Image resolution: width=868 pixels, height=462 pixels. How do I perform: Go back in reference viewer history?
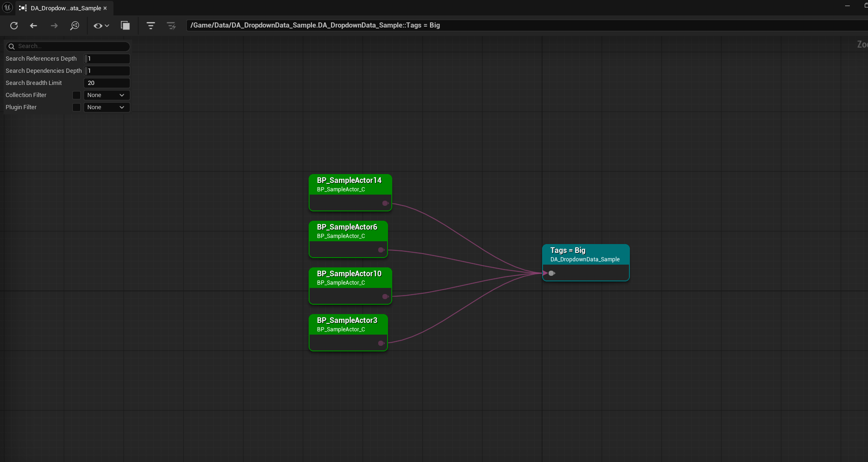34,26
